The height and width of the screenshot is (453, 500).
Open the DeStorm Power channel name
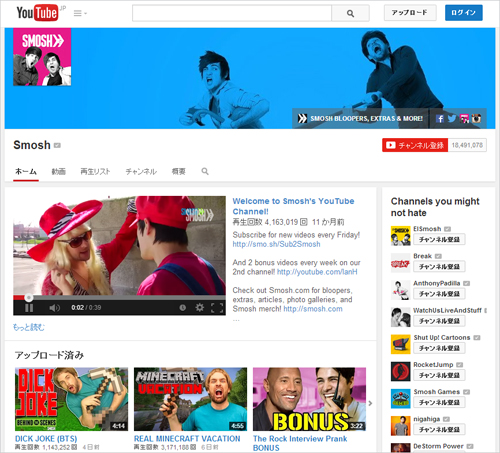(438, 446)
